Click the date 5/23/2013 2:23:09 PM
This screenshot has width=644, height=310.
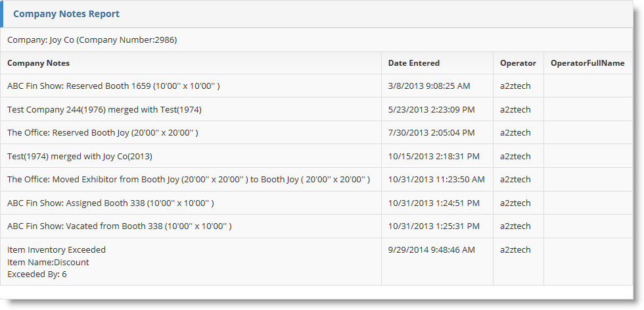click(x=432, y=109)
